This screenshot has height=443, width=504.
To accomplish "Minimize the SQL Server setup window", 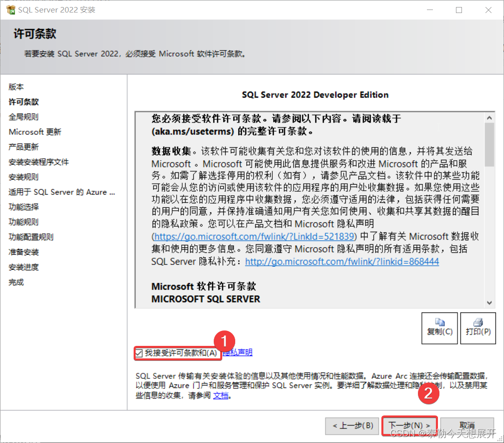I will pyautogui.click(x=430, y=10).
